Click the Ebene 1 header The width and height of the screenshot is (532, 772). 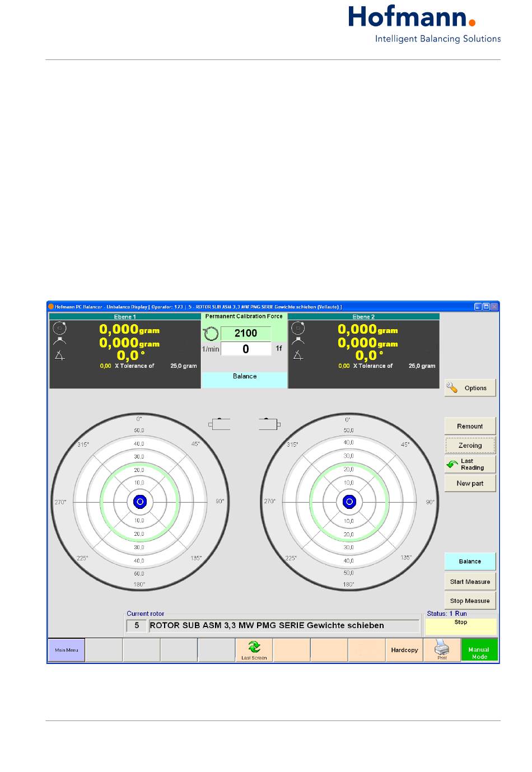pos(125,316)
